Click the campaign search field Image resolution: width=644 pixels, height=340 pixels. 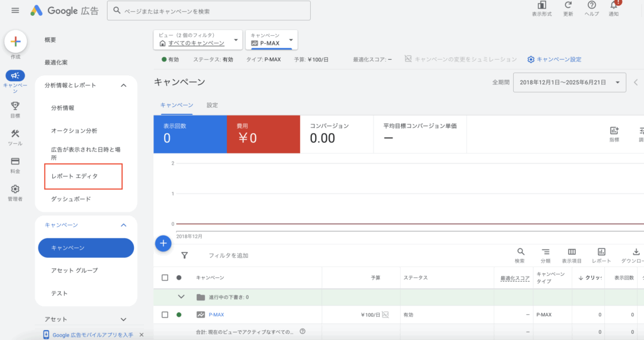click(x=209, y=11)
